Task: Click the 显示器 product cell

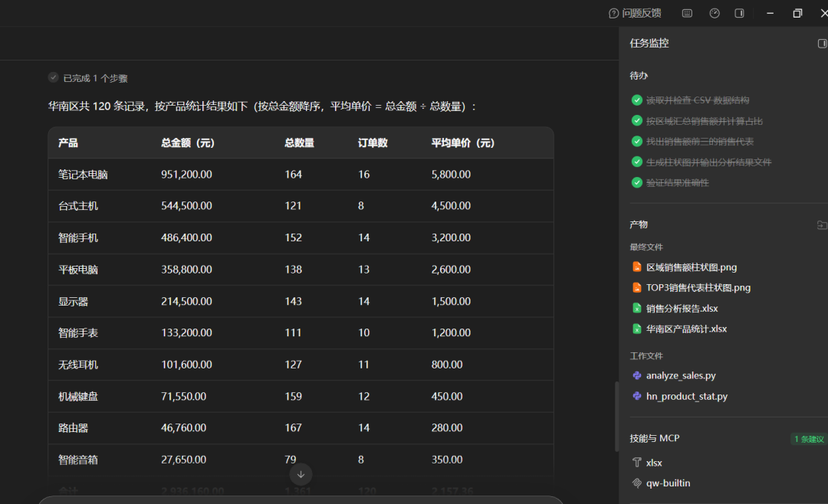Action: click(73, 301)
